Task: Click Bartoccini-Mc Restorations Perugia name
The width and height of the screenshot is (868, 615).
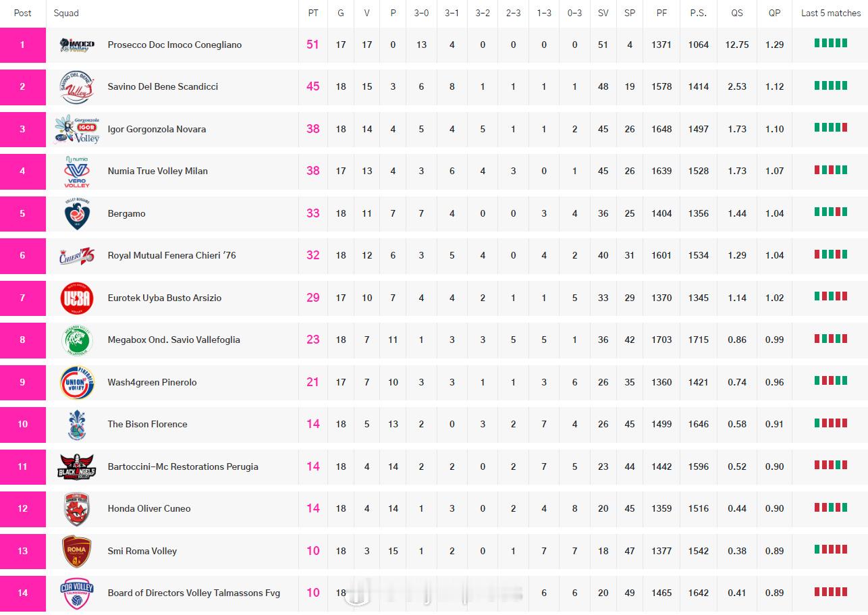Action: (183, 466)
